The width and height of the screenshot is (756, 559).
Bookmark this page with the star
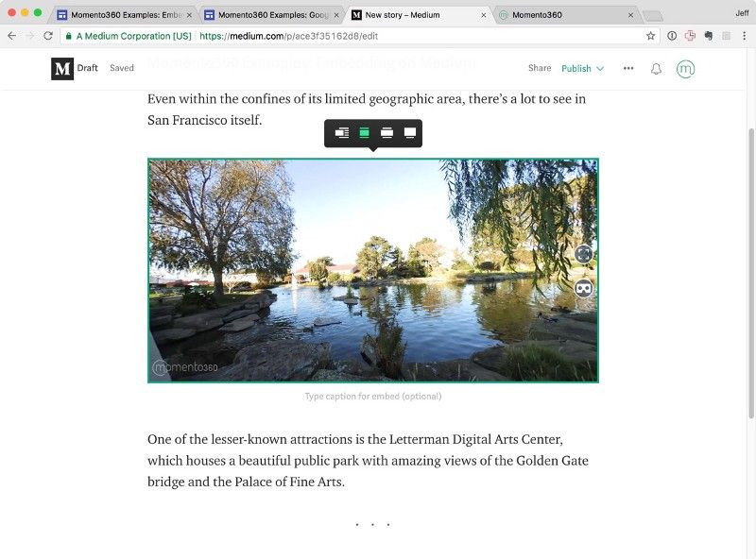650,36
